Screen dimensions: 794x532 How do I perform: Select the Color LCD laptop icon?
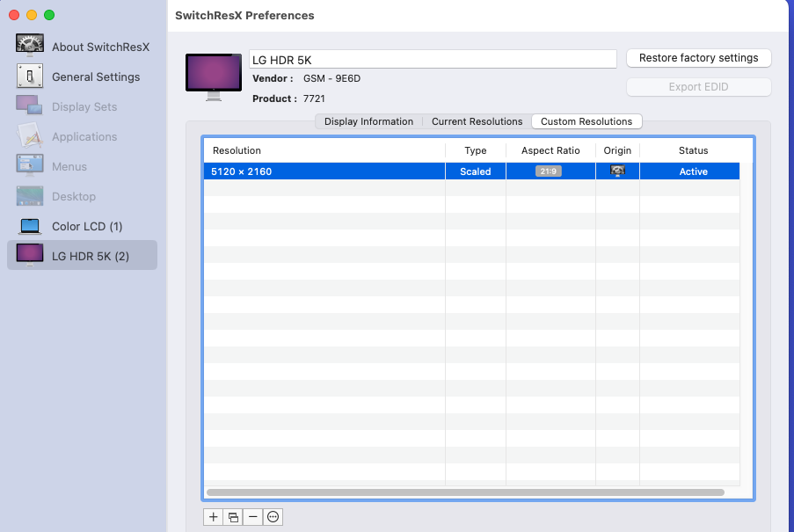pos(29,226)
